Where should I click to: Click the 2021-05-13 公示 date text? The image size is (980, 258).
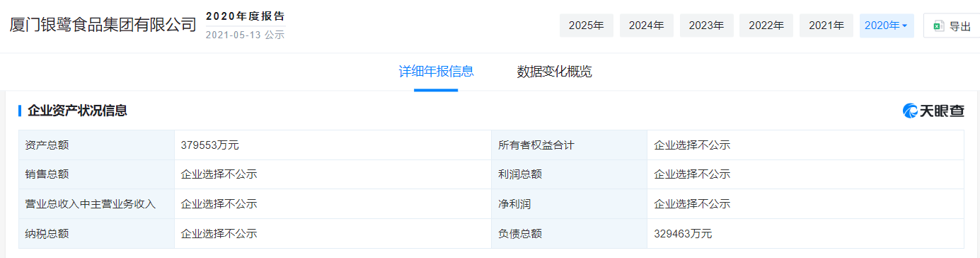[245, 35]
